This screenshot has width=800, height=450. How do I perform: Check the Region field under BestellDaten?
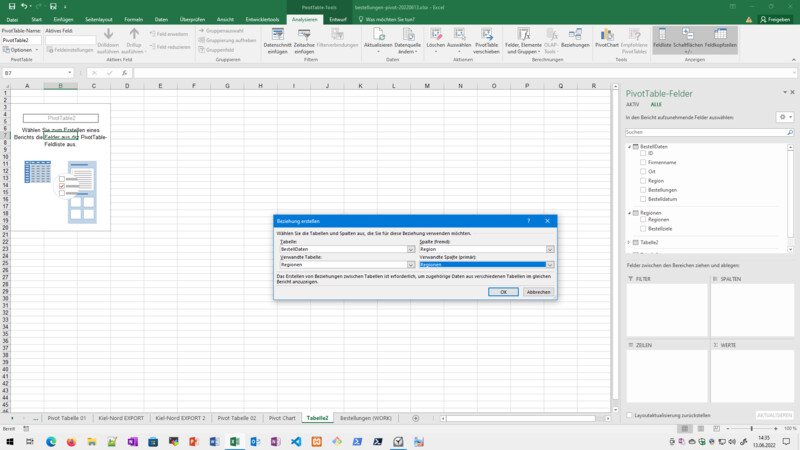click(x=643, y=181)
